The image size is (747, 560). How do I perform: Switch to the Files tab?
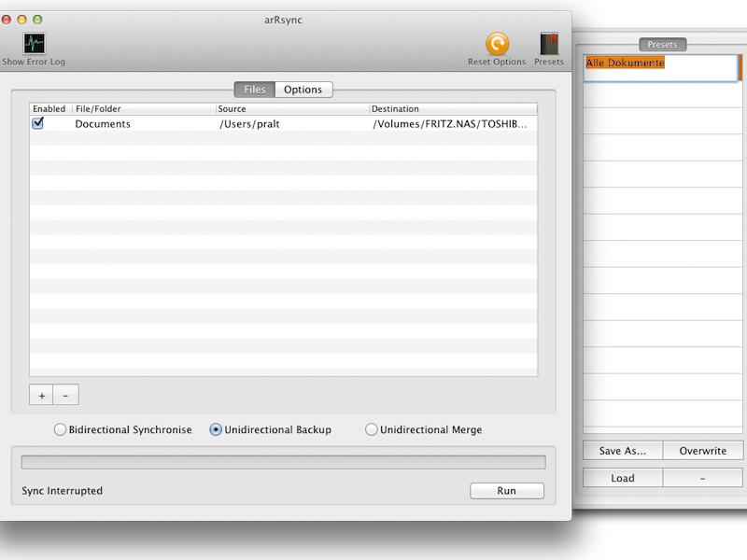click(255, 90)
